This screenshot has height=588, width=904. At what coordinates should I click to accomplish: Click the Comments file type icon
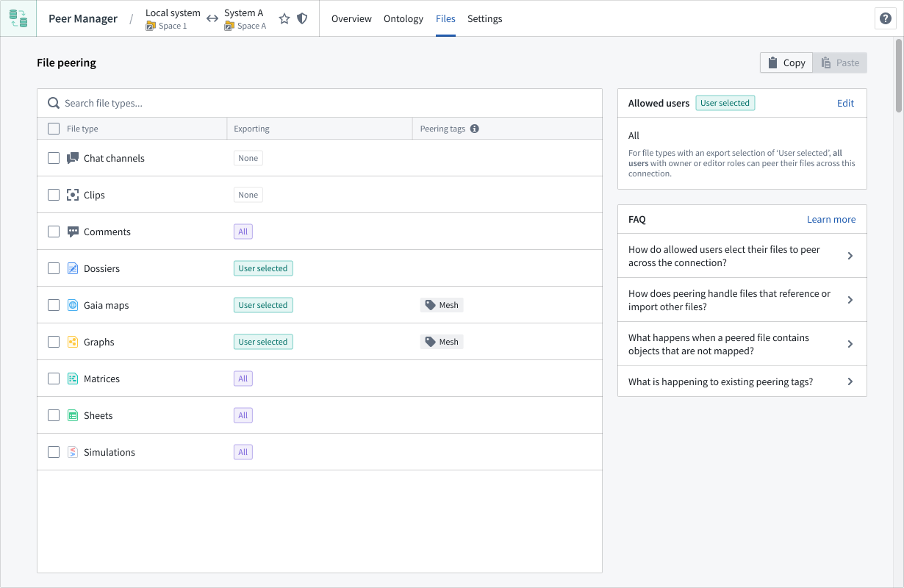tap(73, 232)
